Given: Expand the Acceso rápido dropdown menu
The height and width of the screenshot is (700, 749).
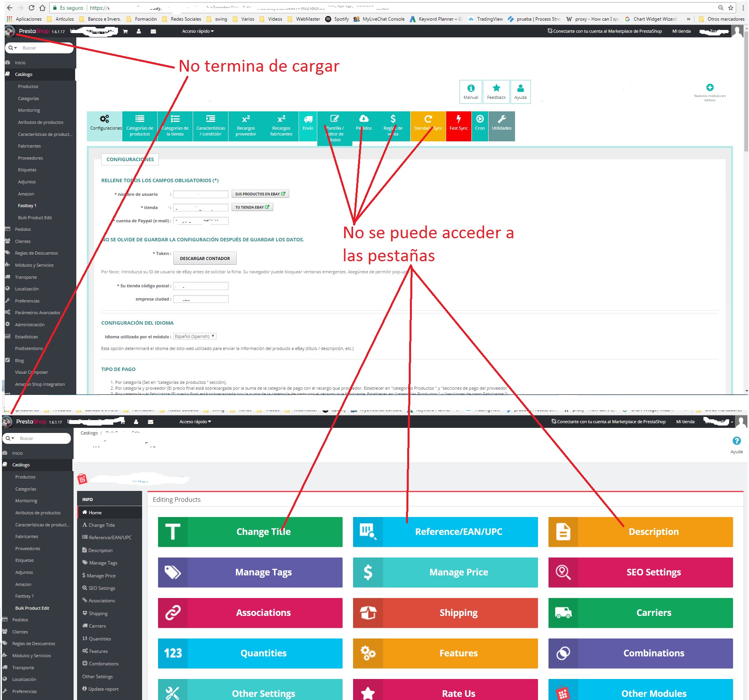Looking at the screenshot, I should [x=198, y=31].
